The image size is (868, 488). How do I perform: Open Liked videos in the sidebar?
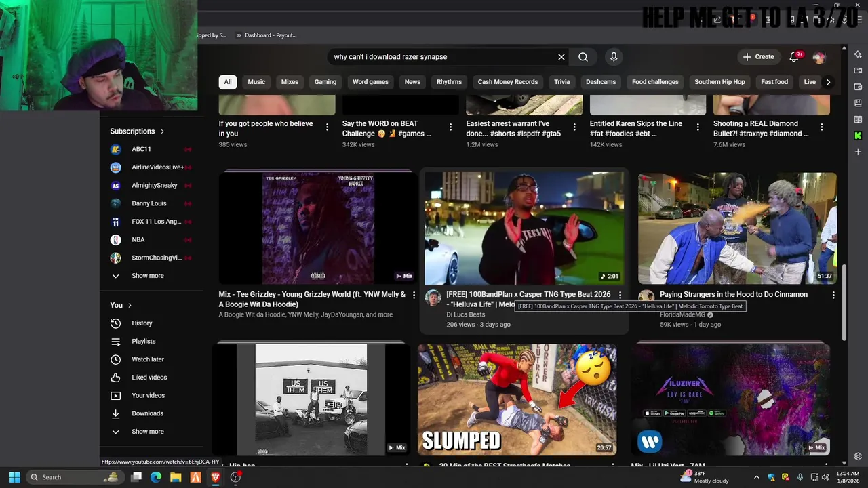(151, 378)
